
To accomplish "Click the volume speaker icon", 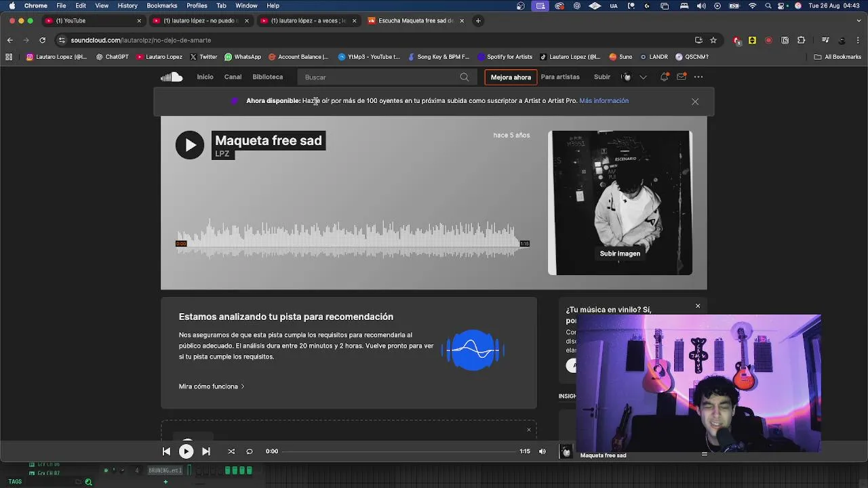I will point(542,451).
